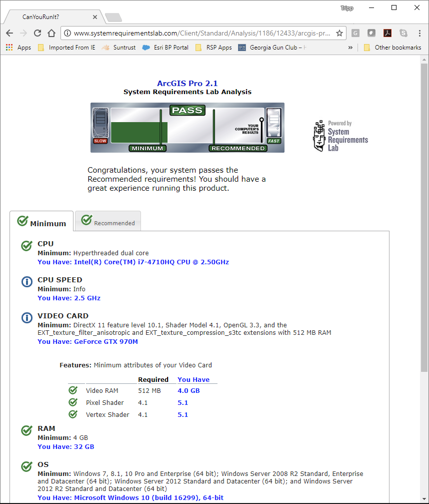The height and width of the screenshot is (504, 429).
Task: Click 'You Have: Intel(R) Core(TM) i7-4710HQ' text
Action: (133, 262)
